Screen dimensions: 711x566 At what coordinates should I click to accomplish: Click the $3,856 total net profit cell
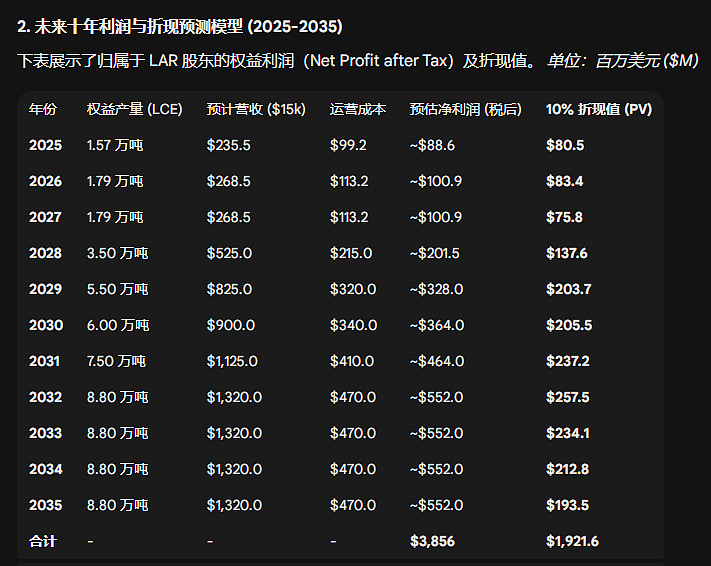(433, 541)
